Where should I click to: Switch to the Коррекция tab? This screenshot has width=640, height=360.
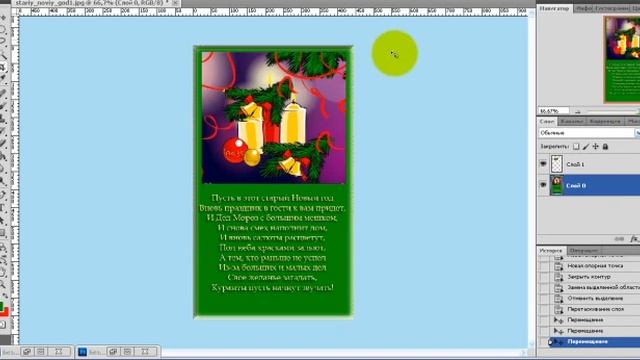[x=605, y=122]
